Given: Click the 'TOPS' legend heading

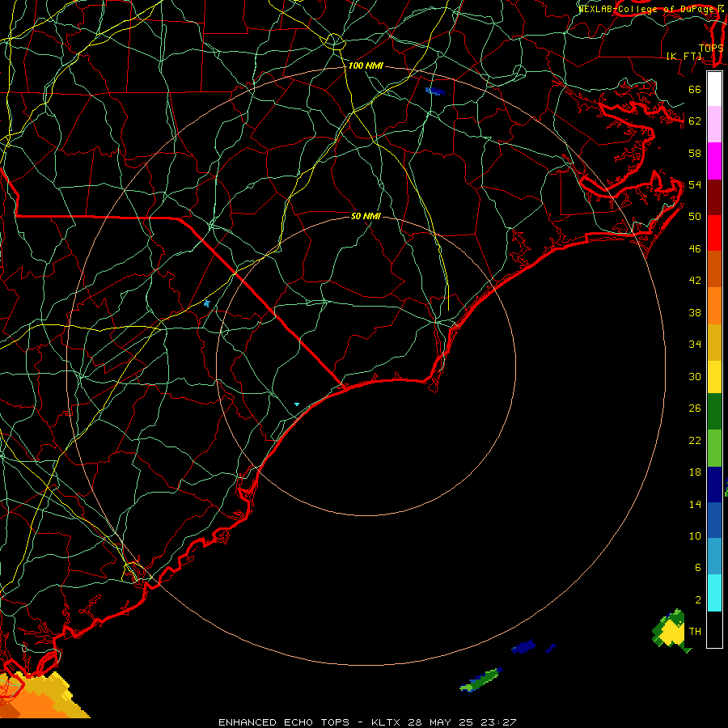Looking at the screenshot, I should [x=711, y=48].
